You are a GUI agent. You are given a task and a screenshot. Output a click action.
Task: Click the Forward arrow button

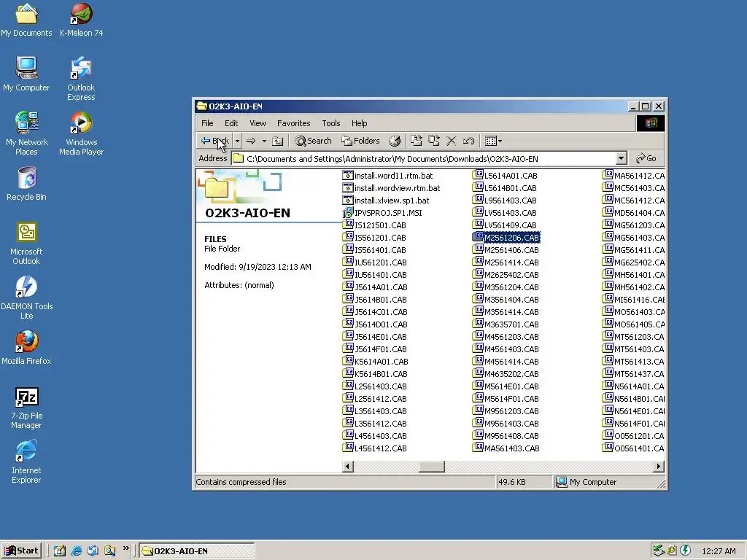251,141
